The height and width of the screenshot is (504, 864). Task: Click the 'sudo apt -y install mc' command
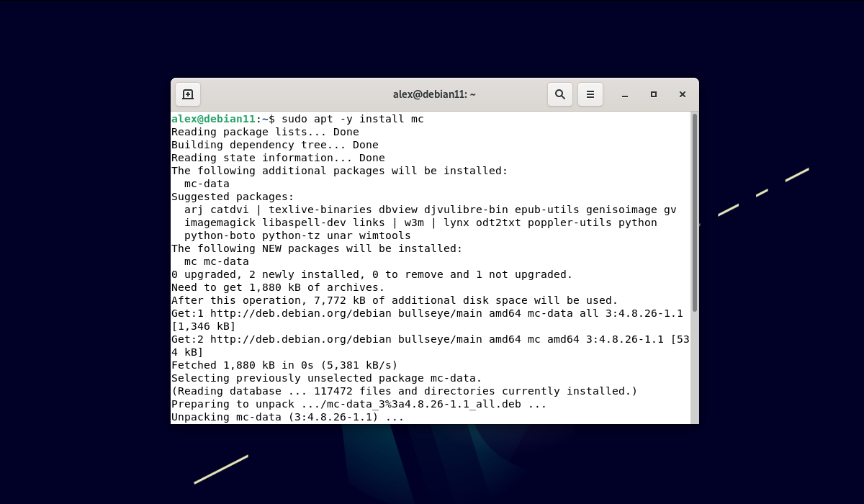click(x=352, y=119)
